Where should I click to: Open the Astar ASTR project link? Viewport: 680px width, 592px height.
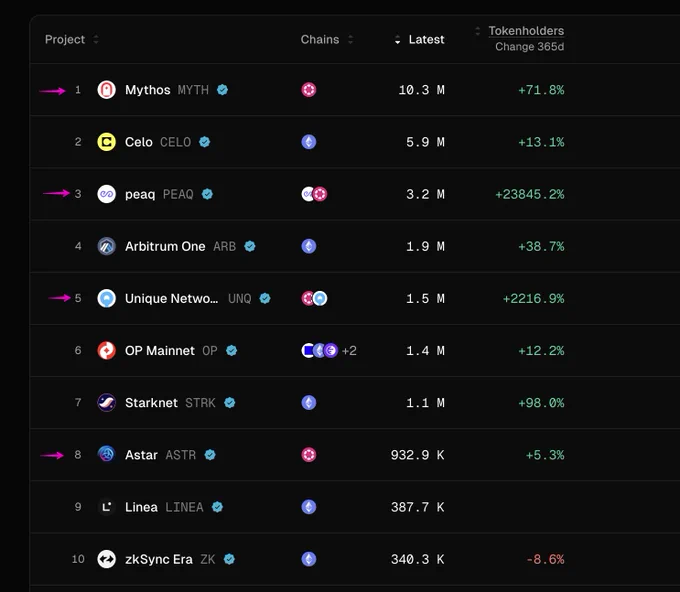[160, 455]
